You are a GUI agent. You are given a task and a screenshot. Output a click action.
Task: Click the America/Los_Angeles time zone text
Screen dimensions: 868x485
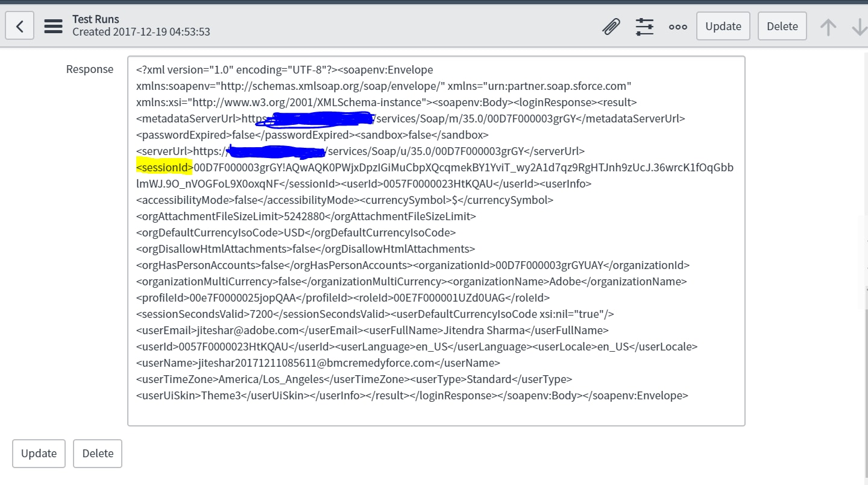[x=271, y=379]
